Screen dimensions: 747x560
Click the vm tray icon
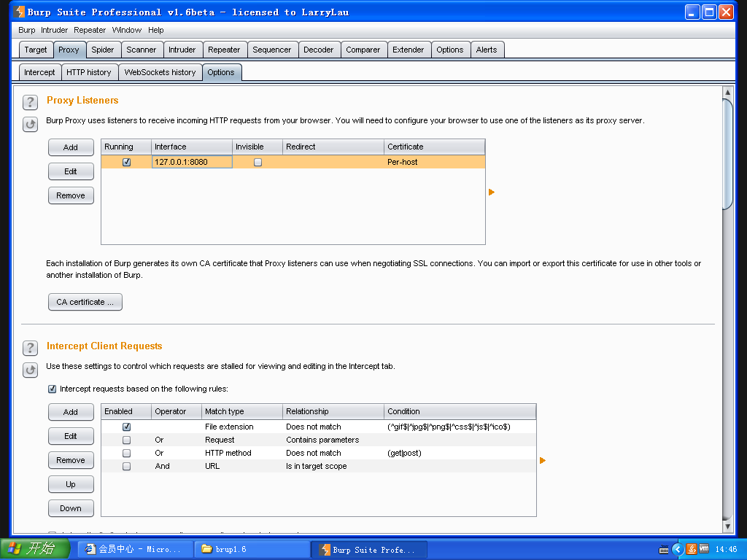click(x=704, y=549)
